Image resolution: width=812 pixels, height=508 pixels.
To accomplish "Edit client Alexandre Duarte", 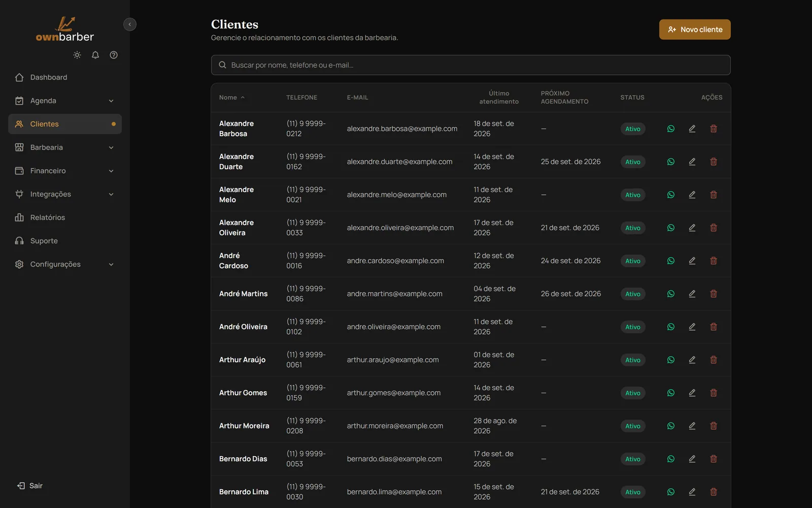I will (x=692, y=162).
